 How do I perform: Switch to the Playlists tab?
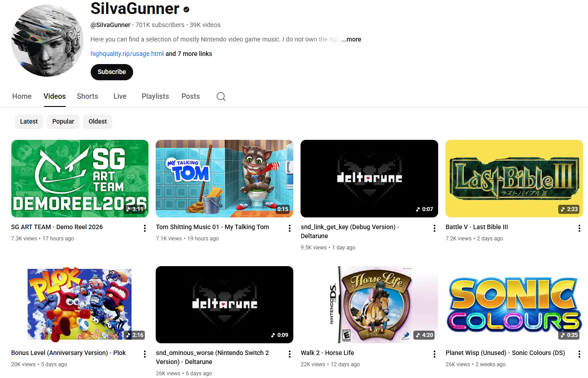(x=155, y=96)
